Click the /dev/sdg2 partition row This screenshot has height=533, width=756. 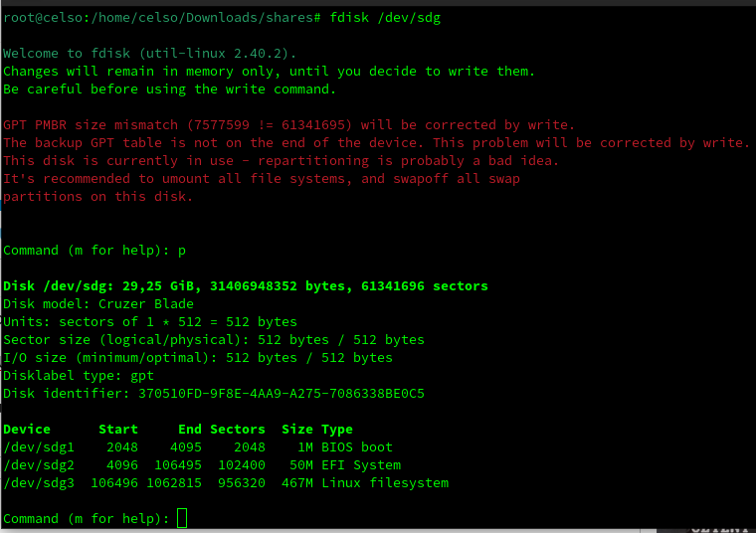[202, 465]
